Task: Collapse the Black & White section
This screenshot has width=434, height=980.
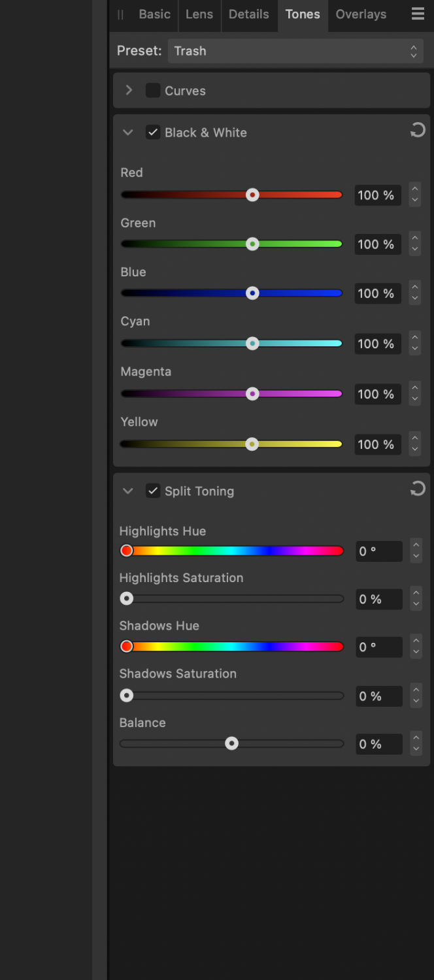Action: (x=128, y=133)
